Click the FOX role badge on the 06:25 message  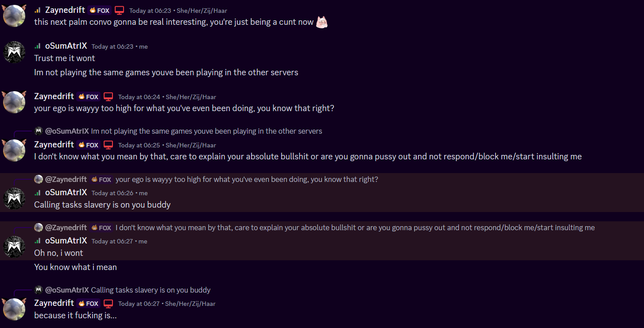click(89, 145)
